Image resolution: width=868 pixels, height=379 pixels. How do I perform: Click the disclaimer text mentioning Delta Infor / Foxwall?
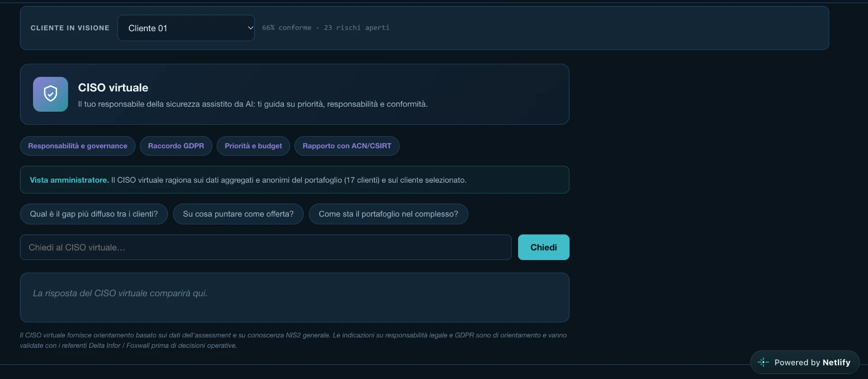[293, 340]
